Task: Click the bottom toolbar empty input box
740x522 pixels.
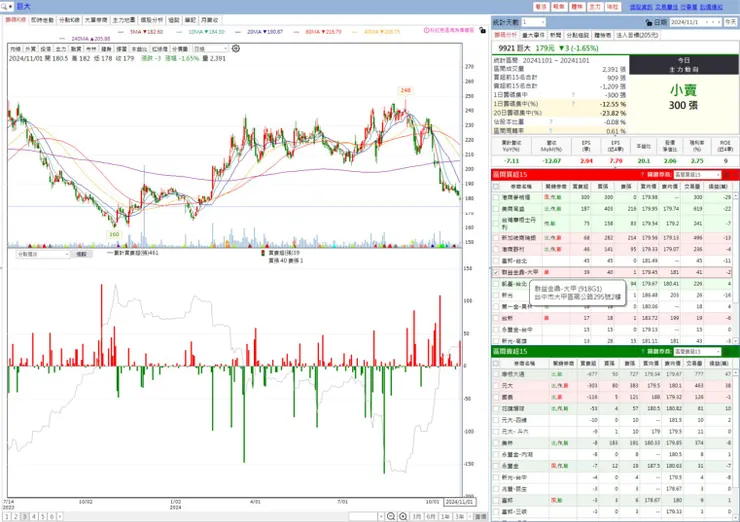Action: click(x=363, y=517)
